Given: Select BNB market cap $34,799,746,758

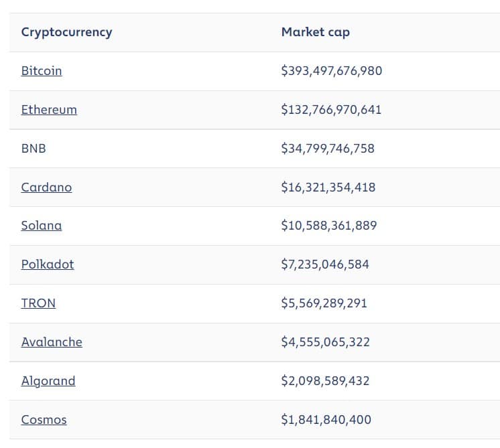Looking at the screenshot, I should tap(328, 149).
